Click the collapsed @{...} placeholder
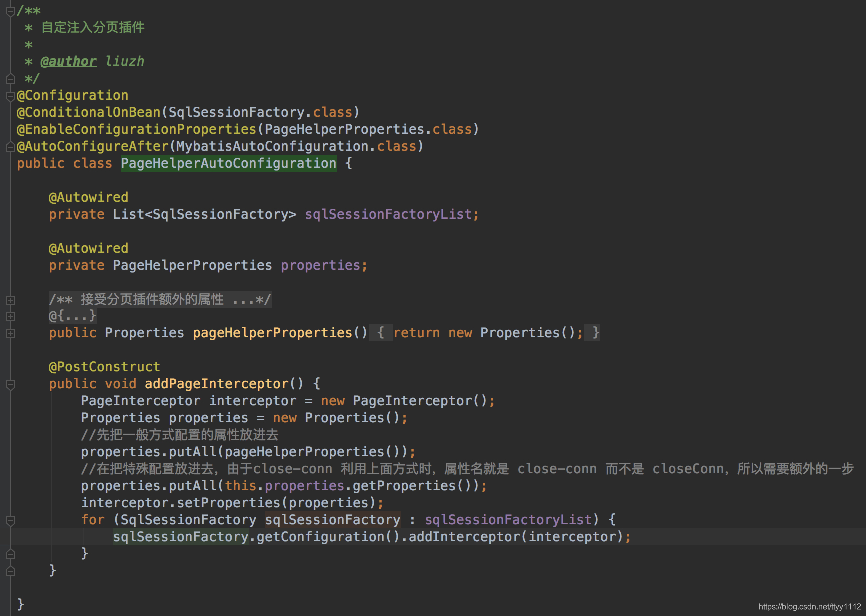 click(73, 316)
